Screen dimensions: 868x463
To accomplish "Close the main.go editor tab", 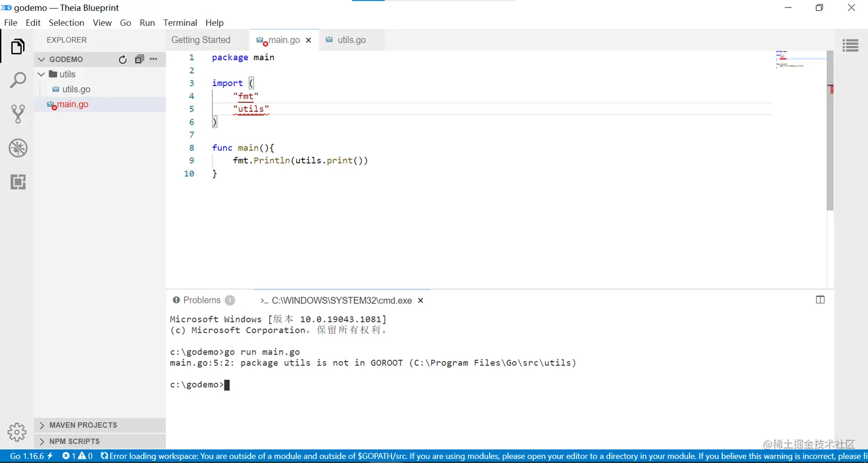I will pyautogui.click(x=308, y=40).
